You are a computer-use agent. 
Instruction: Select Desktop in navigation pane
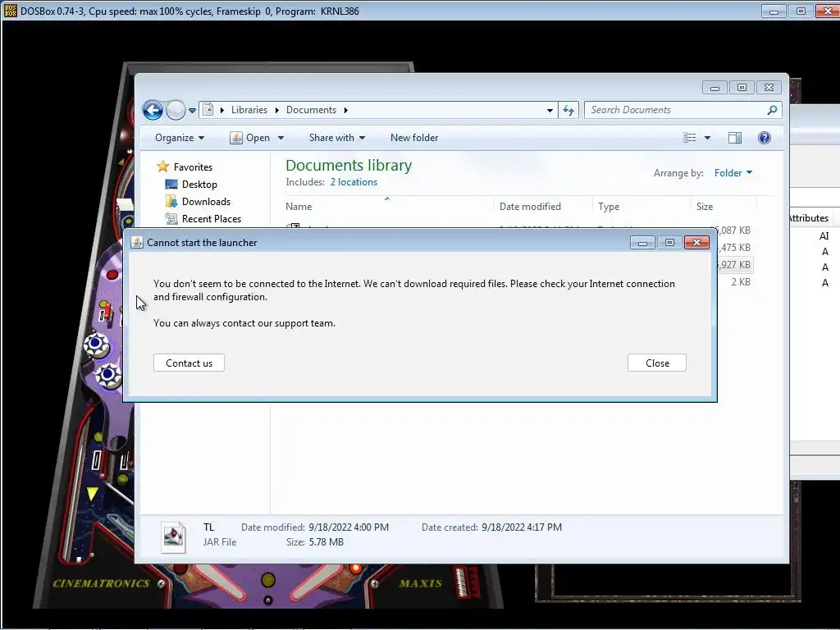pos(199,185)
